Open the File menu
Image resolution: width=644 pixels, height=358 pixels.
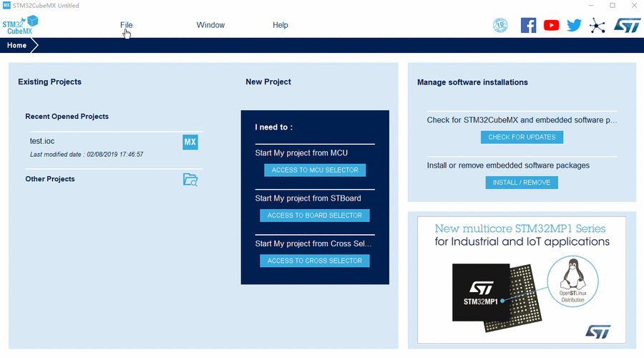126,25
